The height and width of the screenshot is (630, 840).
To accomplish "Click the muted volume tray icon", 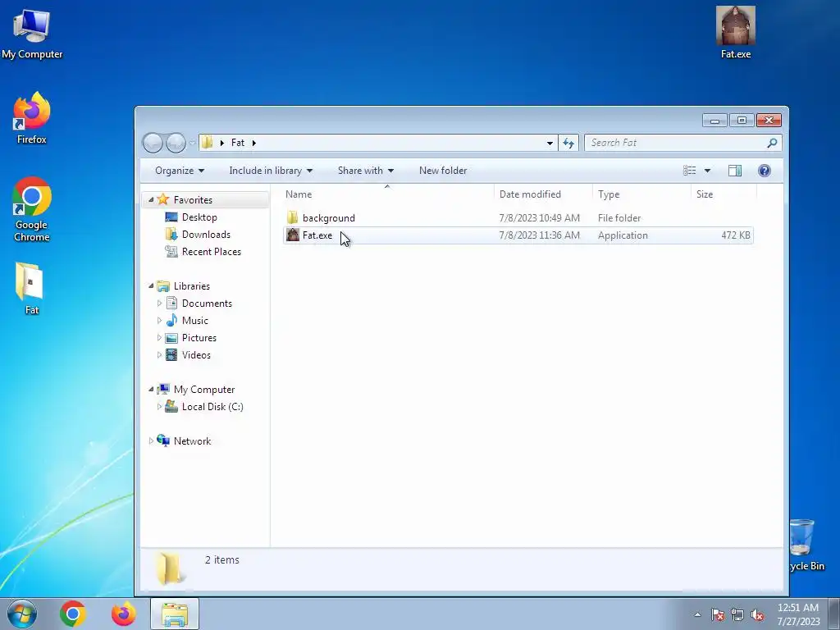I will click(757, 614).
